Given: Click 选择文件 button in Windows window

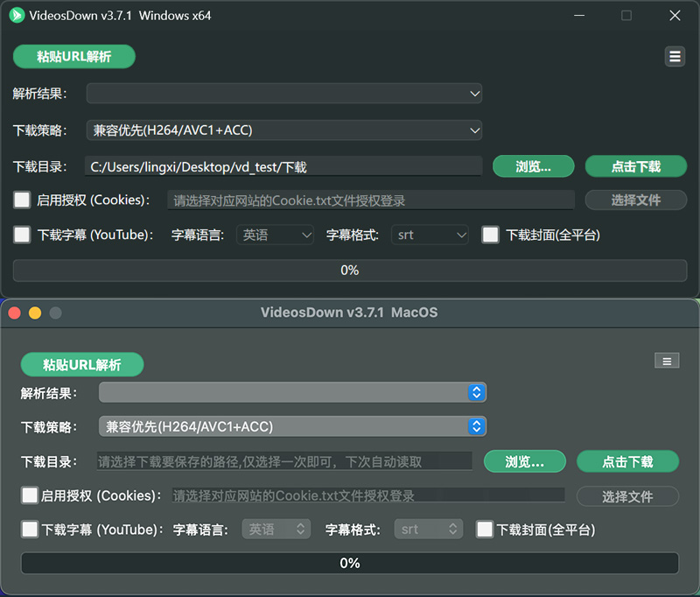Looking at the screenshot, I should click(x=636, y=200).
